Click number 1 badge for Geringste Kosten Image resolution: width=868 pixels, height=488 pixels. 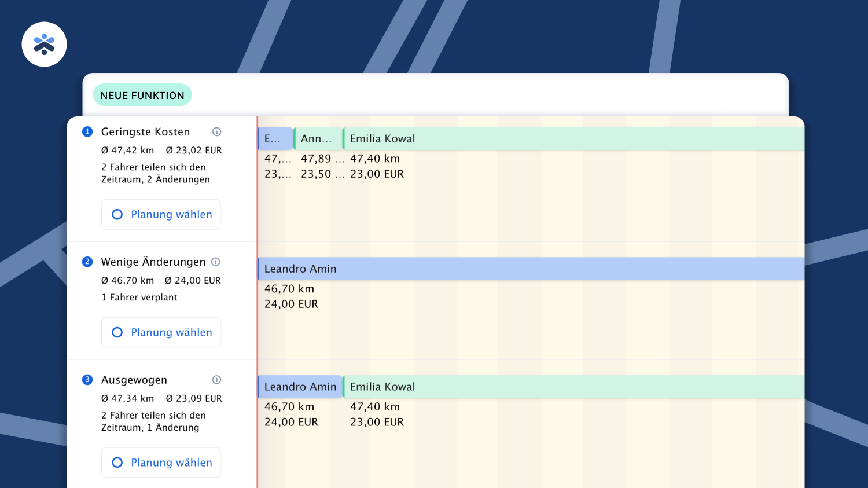point(87,132)
